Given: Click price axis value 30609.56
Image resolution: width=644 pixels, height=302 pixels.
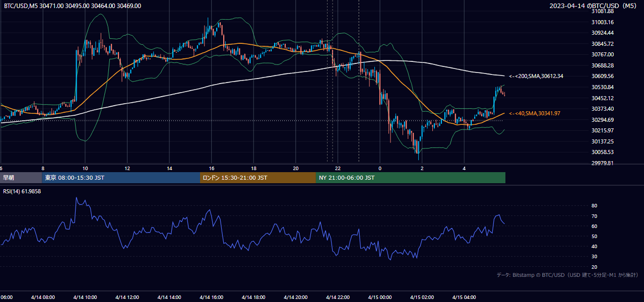Looking at the screenshot, I should point(603,76).
